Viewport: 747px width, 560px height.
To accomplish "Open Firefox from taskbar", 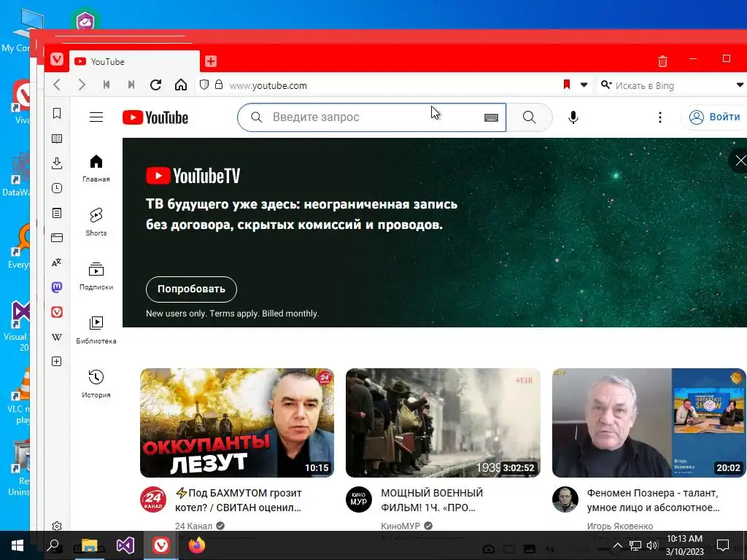I will click(x=196, y=545).
